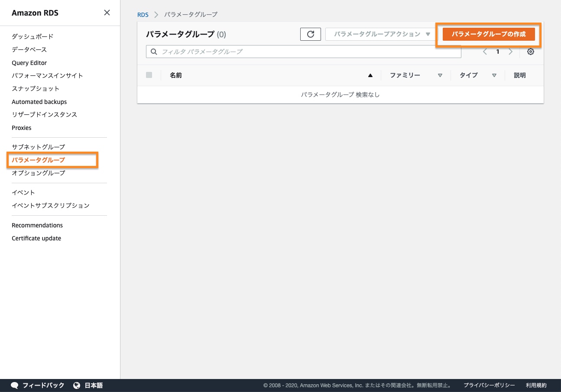Click the RDS breadcrumb link
Viewport: 561px width, 392px height.
click(143, 15)
